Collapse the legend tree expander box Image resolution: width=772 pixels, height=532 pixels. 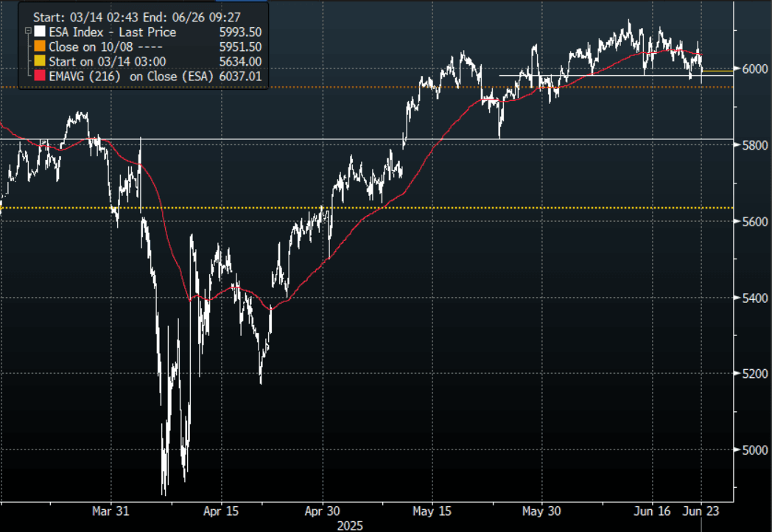click(x=28, y=31)
